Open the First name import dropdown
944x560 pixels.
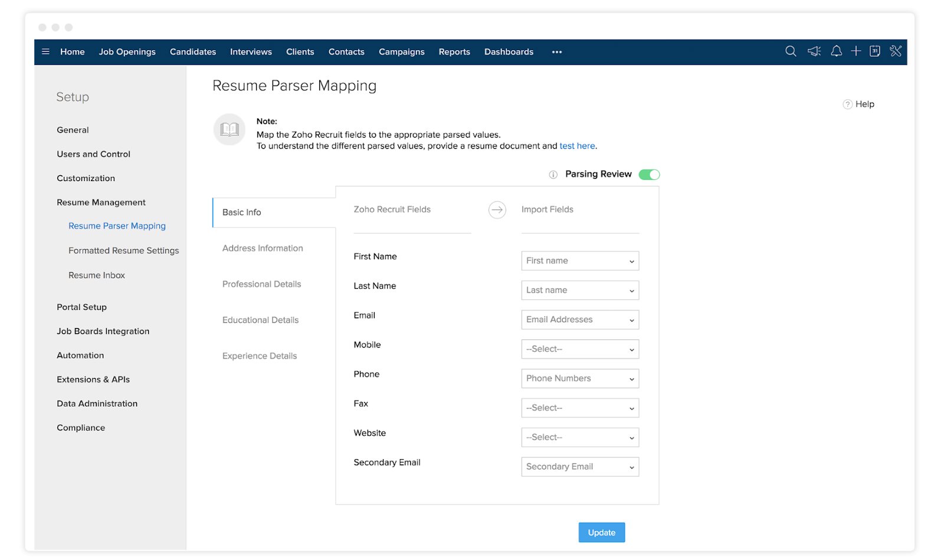580,261
